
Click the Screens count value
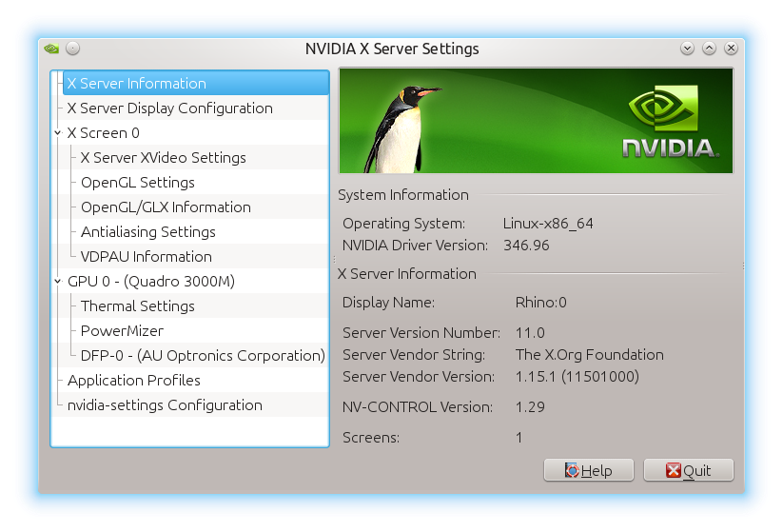pos(519,438)
